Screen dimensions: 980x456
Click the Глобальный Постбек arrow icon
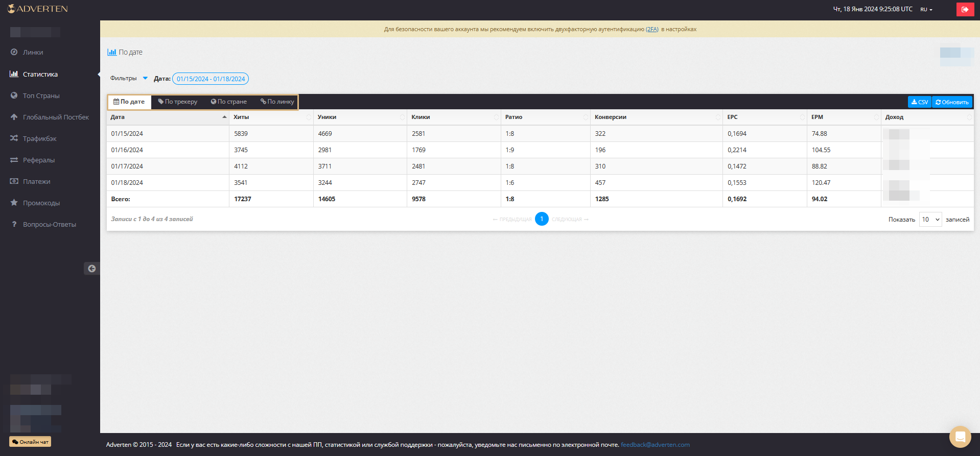coord(14,117)
